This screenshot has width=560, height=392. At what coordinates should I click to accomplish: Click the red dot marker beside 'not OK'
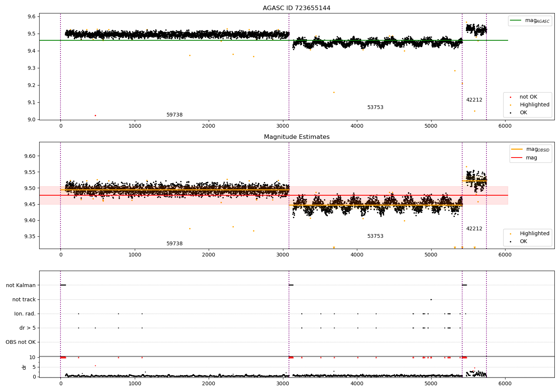[x=510, y=97]
